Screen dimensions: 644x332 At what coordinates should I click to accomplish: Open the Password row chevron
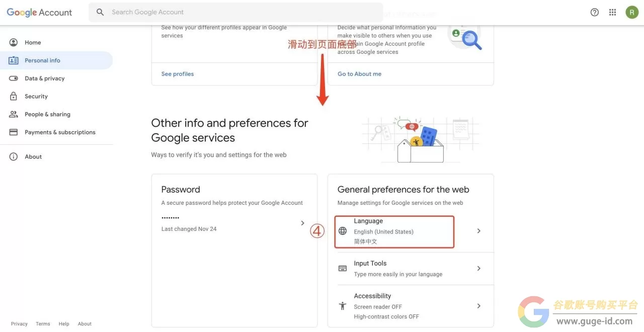pos(302,223)
